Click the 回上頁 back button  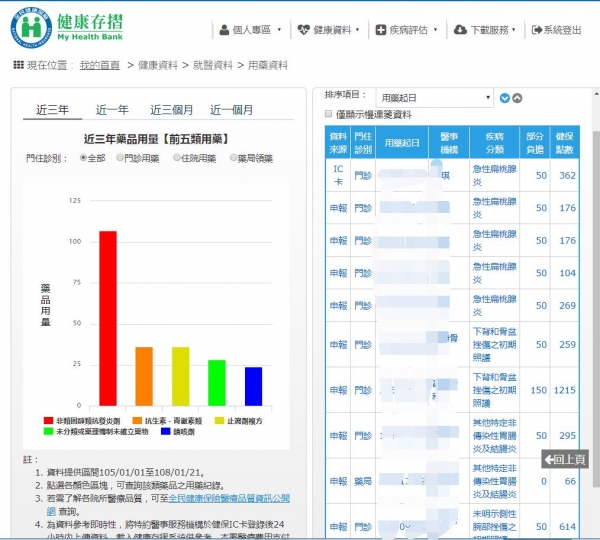(565, 459)
